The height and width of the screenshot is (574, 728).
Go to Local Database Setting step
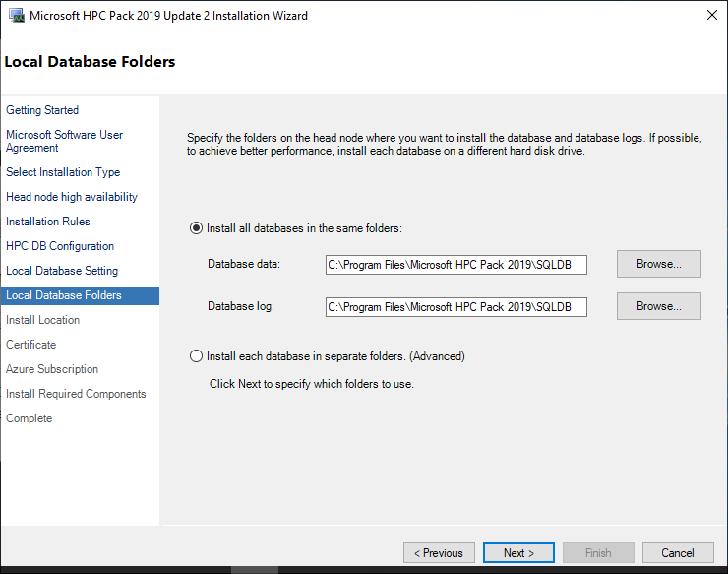[62, 271]
